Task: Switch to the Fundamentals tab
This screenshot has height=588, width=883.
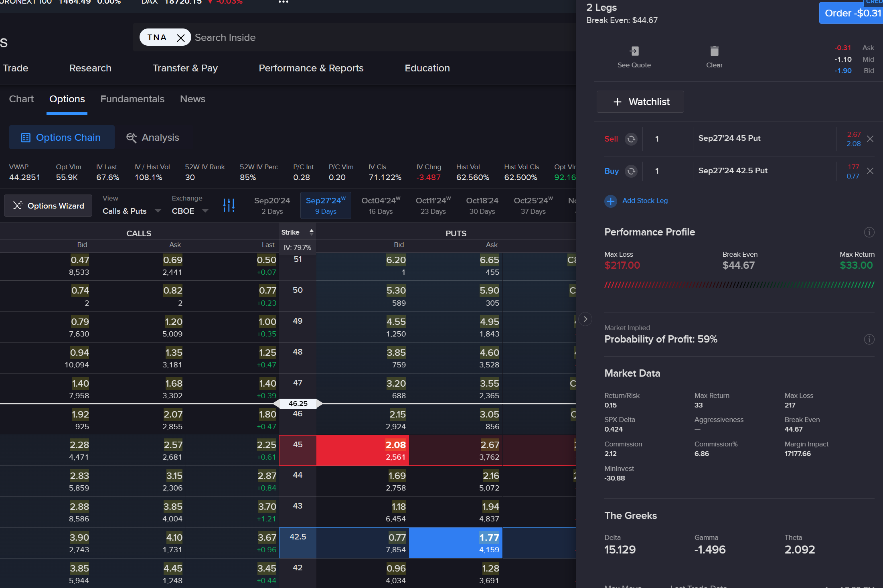Action: click(132, 99)
